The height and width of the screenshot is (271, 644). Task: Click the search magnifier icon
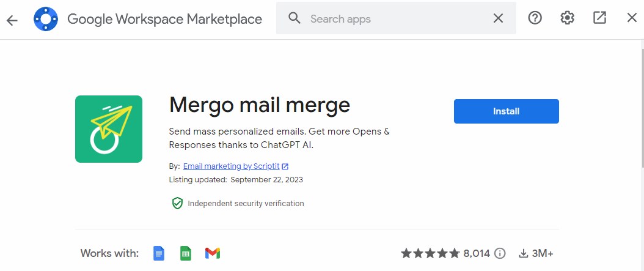click(295, 19)
